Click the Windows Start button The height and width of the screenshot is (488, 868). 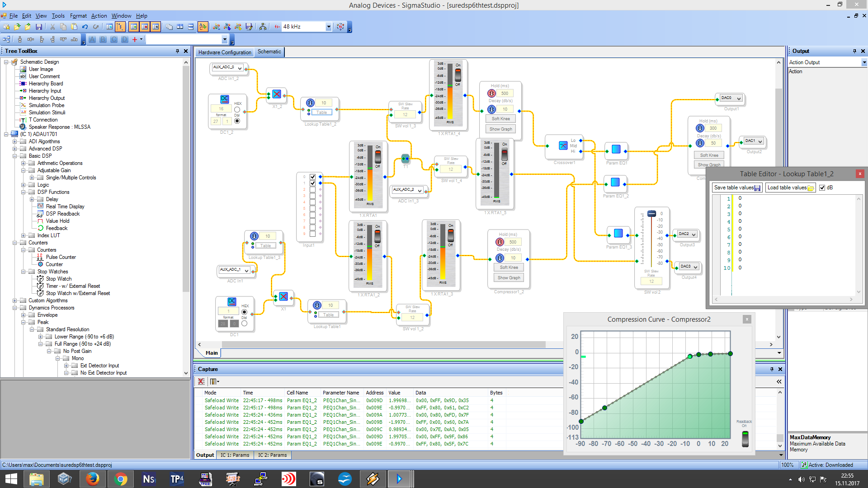point(11,479)
